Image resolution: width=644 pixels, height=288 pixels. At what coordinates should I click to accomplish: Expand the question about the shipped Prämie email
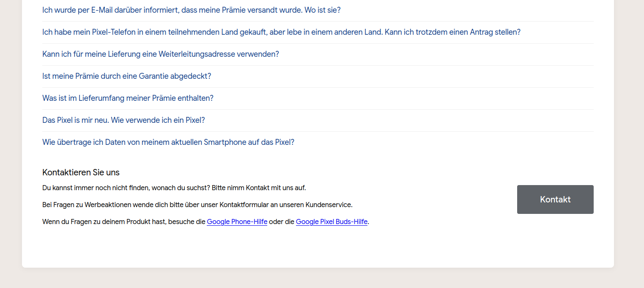click(x=191, y=10)
